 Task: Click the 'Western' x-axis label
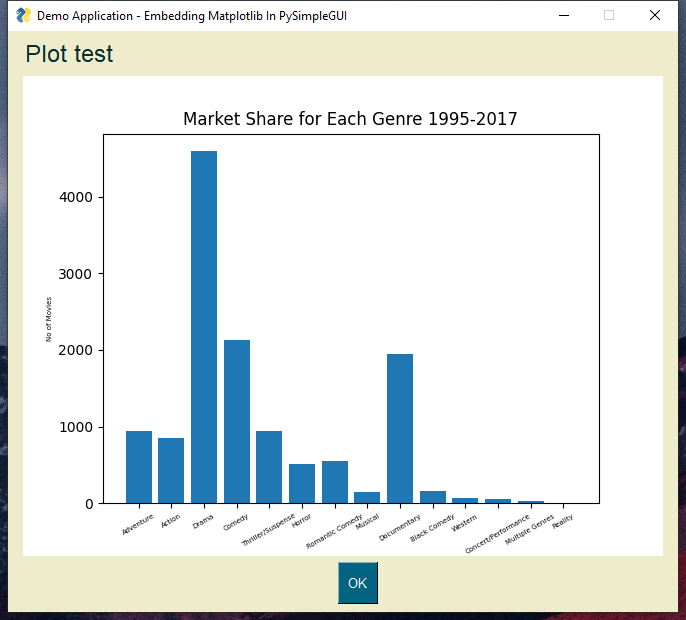(x=465, y=522)
